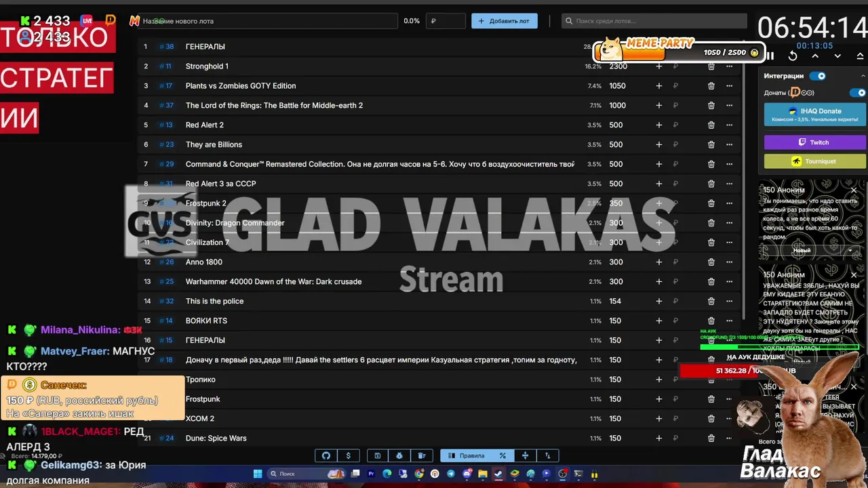This screenshot has height=488, width=868.
Task: Open the Windows Start menu
Action: [x=258, y=474]
